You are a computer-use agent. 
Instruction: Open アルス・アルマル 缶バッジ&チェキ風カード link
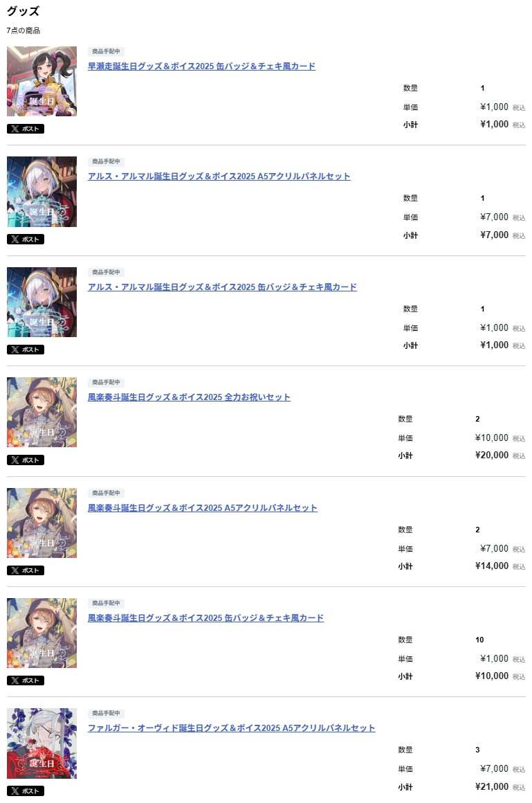point(222,287)
